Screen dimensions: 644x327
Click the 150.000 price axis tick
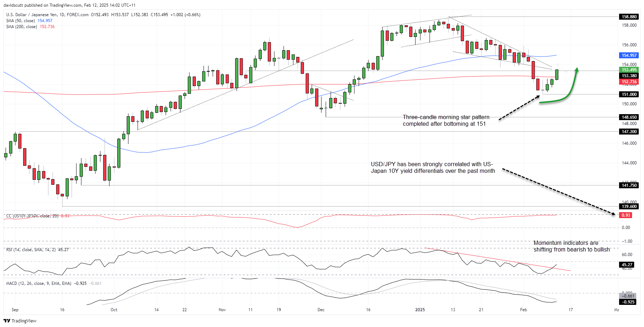coord(629,104)
